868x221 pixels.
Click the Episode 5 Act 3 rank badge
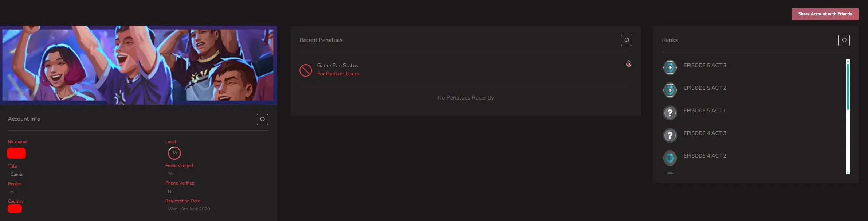(670, 67)
